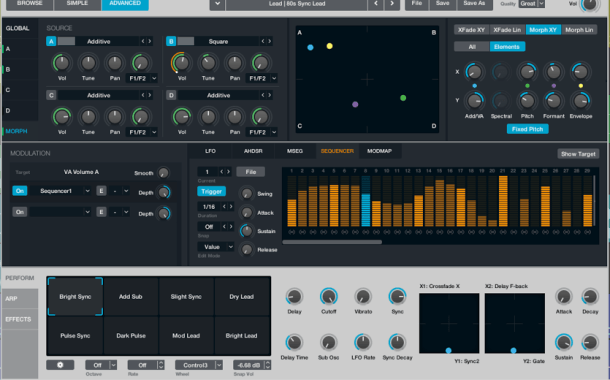The image size is (610, 380).
Task: Turn off Sequencer1 modulation On button
Action: tap(20, 191)
